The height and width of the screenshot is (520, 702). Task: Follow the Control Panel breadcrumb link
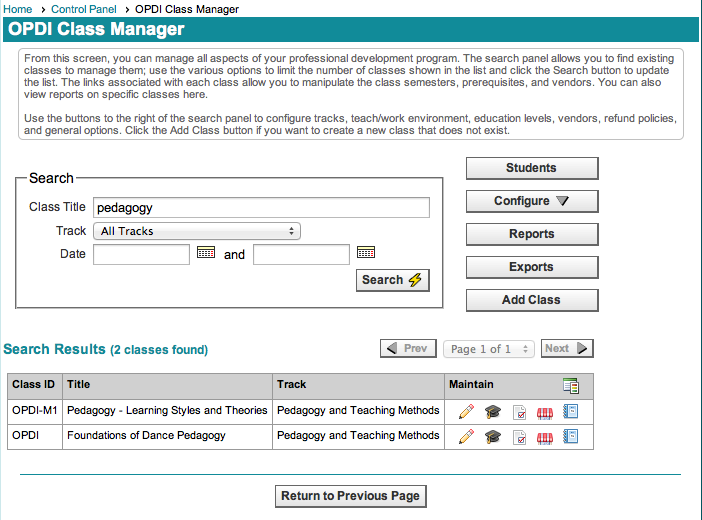84,9
